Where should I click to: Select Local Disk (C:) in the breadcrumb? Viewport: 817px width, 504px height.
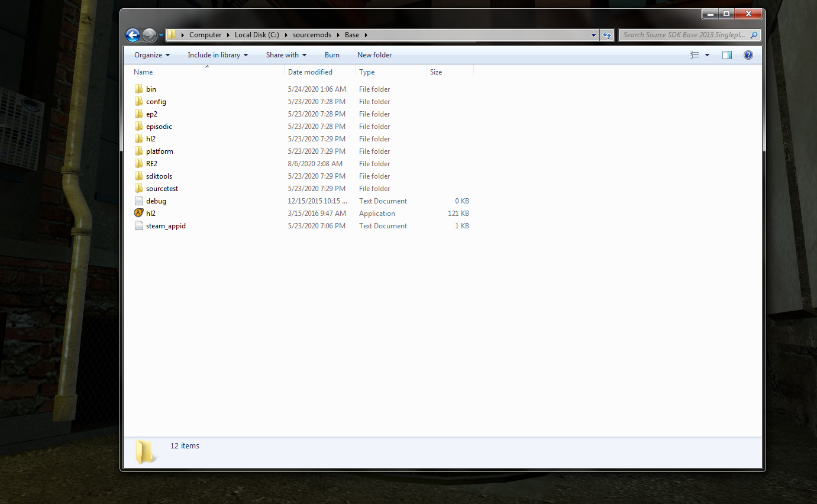point(257,35)
